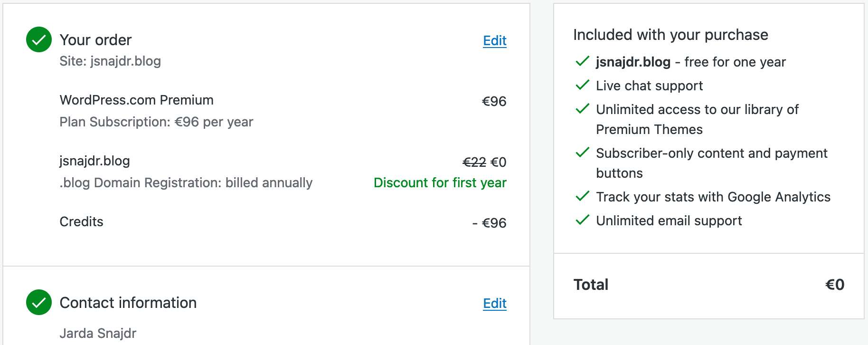Edit the Contact information section
This screenshot has width=868, height=345.
click(494, 304)
